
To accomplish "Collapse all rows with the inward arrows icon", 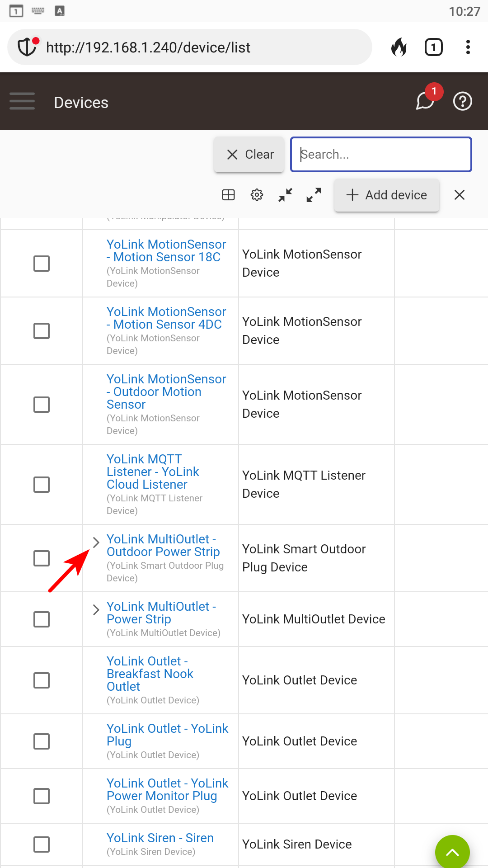I will point(286,195).
